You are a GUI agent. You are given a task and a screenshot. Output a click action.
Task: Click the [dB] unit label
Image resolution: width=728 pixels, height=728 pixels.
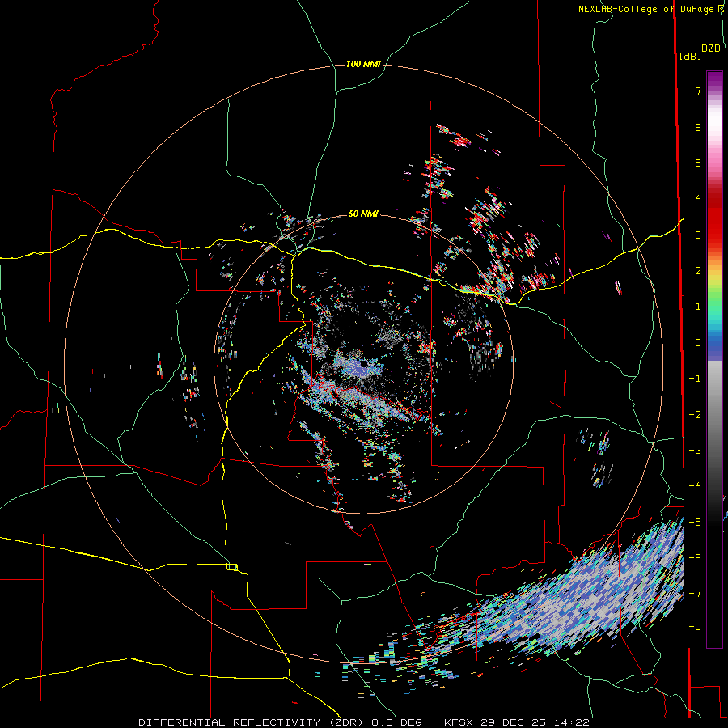[x=691, y=56]
